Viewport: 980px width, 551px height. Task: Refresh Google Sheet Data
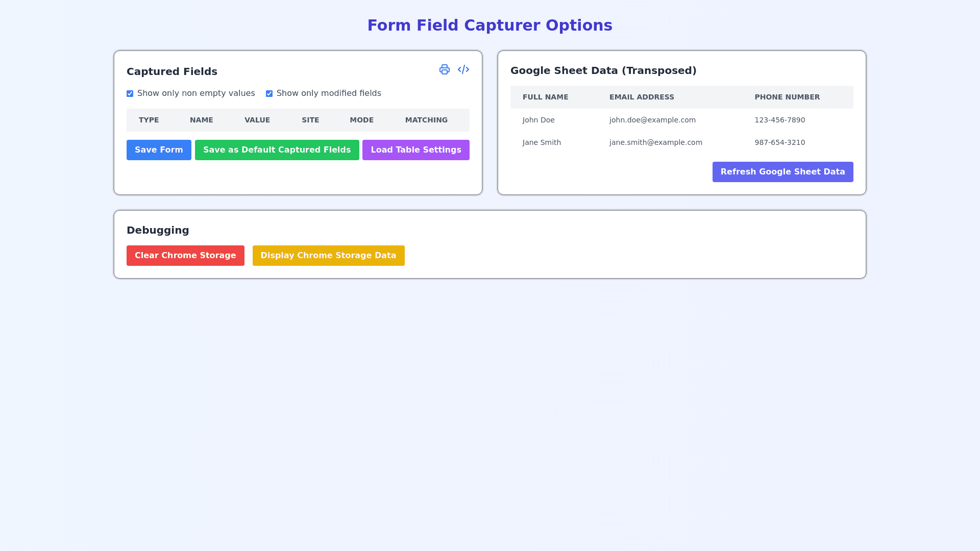coord(782,172)
